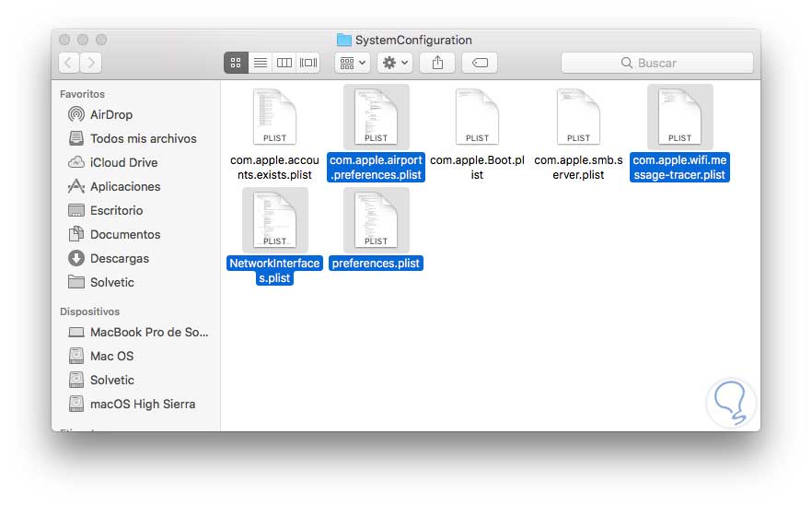Screen dimensions: 812x505
Task: Click the Solvetic disk drive icon
Action: click(x=76, y=380)
